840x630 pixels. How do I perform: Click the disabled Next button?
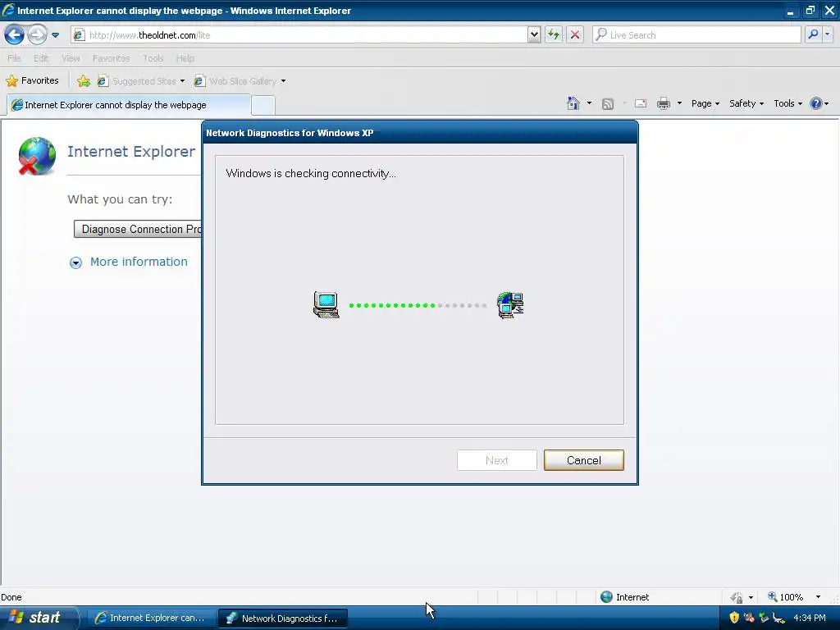pos(496,460)
